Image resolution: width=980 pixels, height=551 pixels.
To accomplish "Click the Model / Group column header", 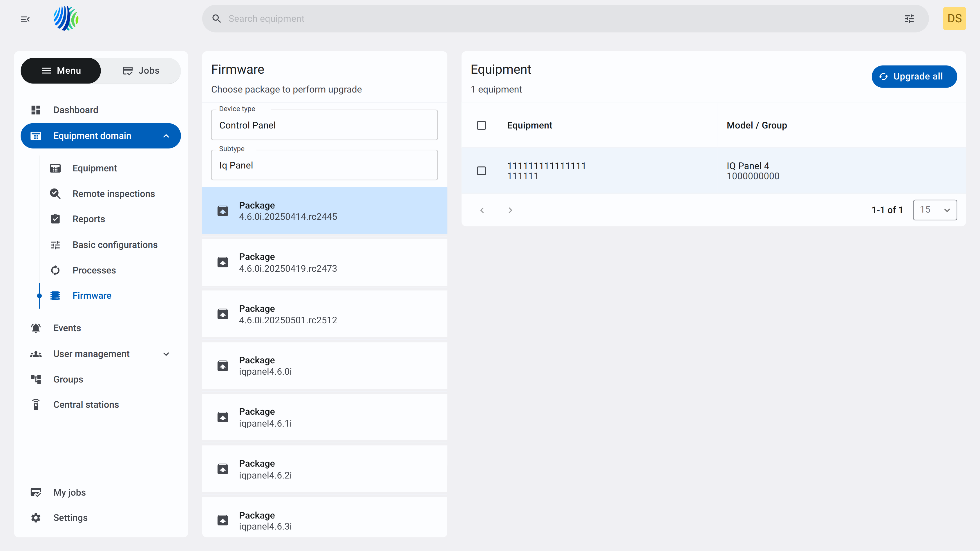I will pos(757,126).
